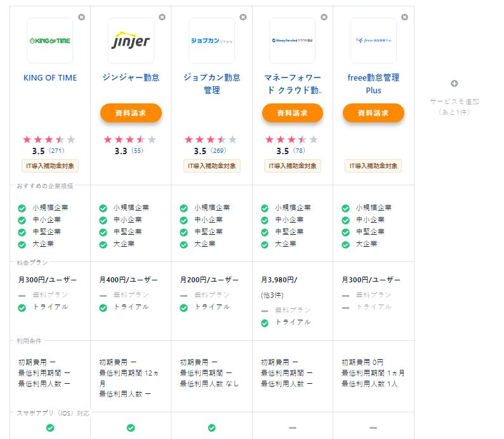
Task: Open the freee勤怠管理 Plus title link
Action: (x=373, y=84)
